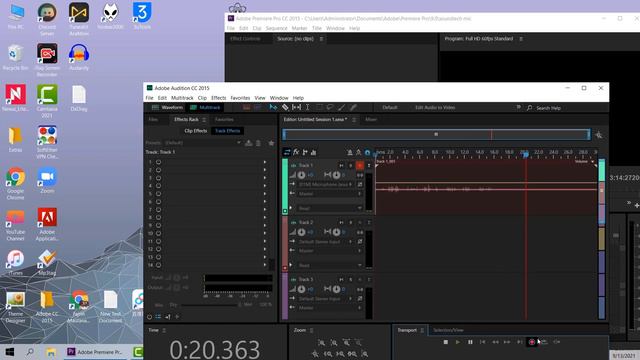Viewport: 640px width, 360px height.
Task: Open Track 2 Default Stereo Input dropdown
Action: click(x=325, y=242)
